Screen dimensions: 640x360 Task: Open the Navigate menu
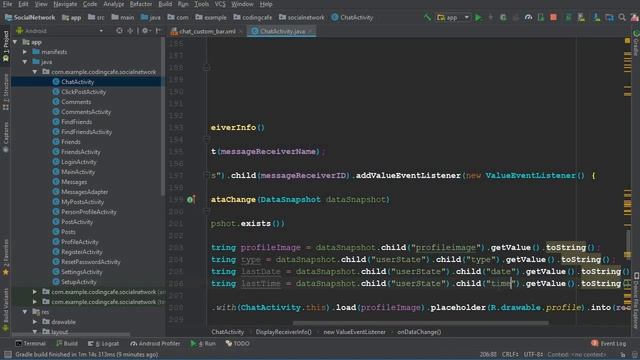pos(65,4)
